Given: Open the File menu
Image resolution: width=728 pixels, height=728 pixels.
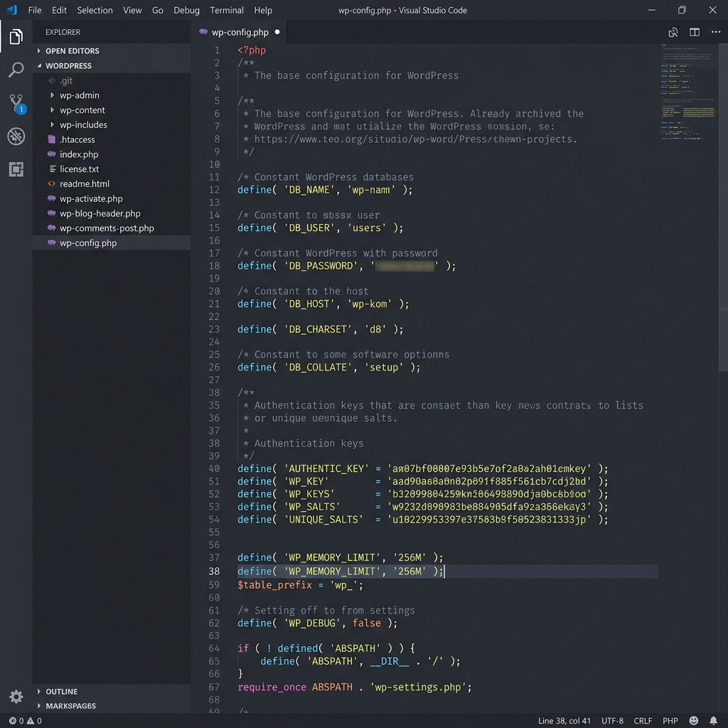Looking at the screenshot, I should coord(35,10).
